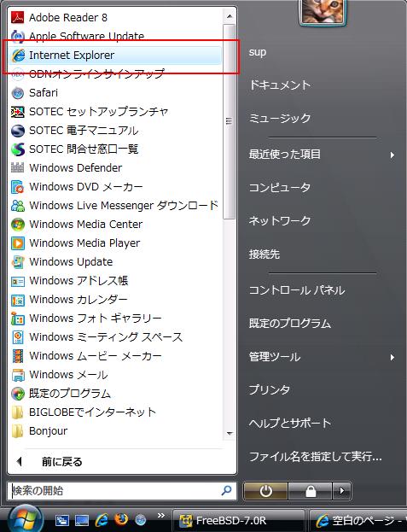Click the user account picture

[x=323, y=12]
